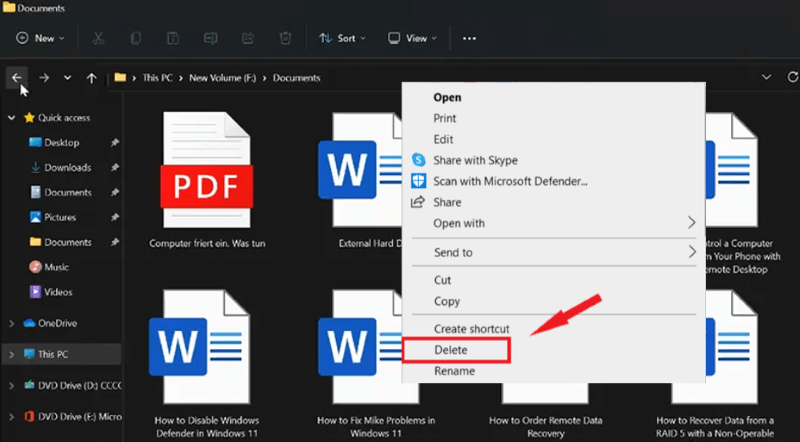800x442 pixels.
Task: Expand the Open with submenu arrow
Action: 691,223
